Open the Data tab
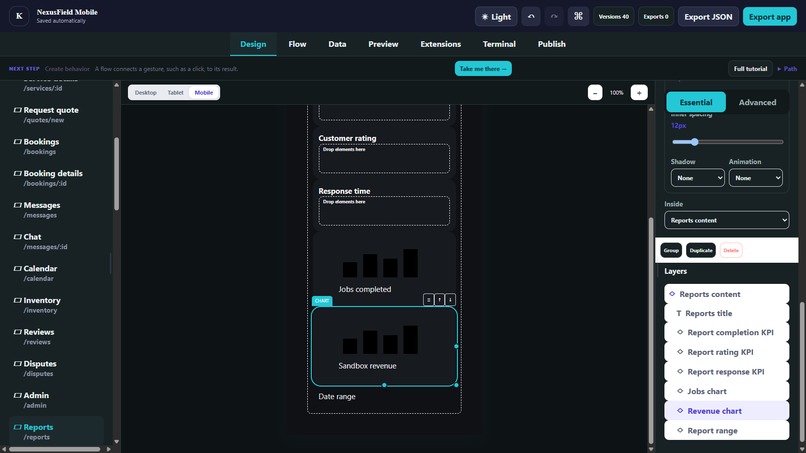This screenshot has height=453, width=806. pyautogui.click(x=337, y=44)
